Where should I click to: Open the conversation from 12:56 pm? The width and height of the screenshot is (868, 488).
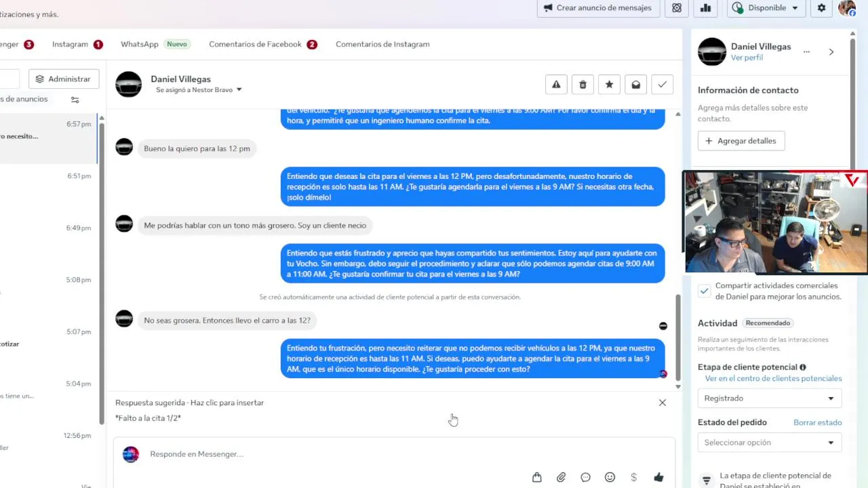[49, 449]
